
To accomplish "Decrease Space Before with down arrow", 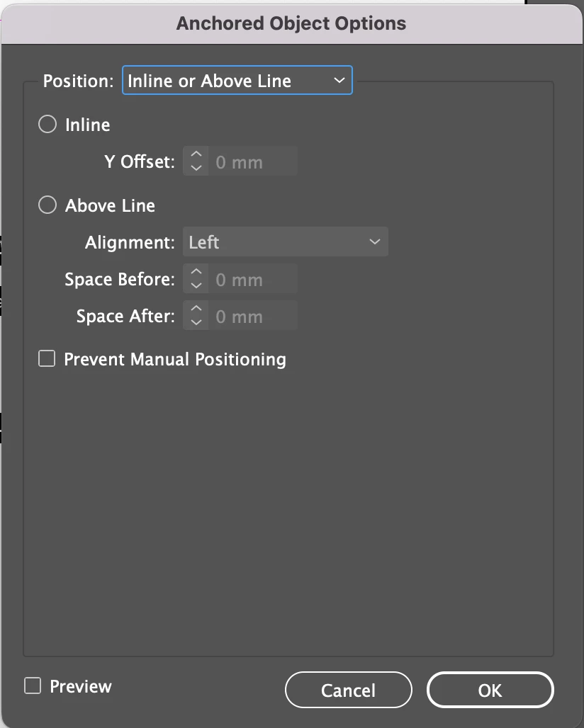I will [196, 286].
